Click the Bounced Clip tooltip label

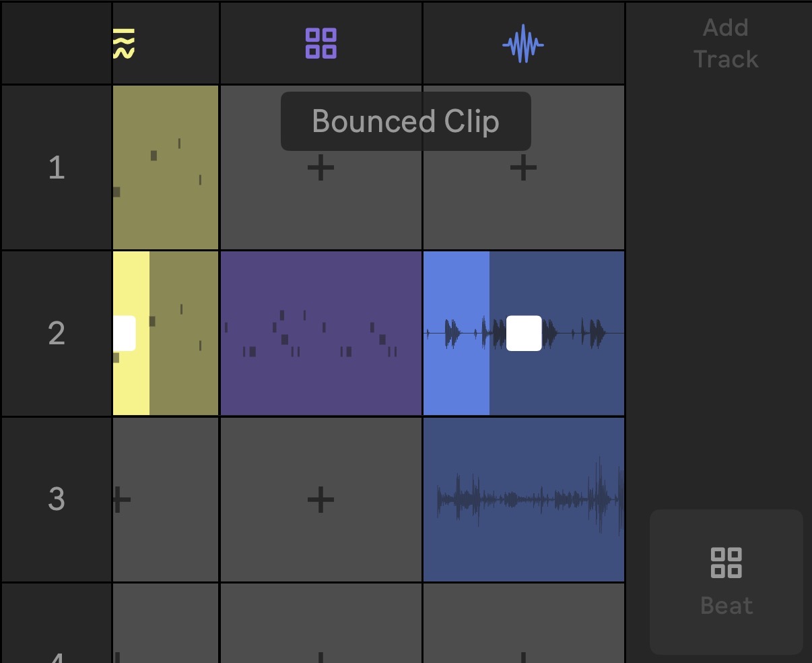(x=406, y=121)
